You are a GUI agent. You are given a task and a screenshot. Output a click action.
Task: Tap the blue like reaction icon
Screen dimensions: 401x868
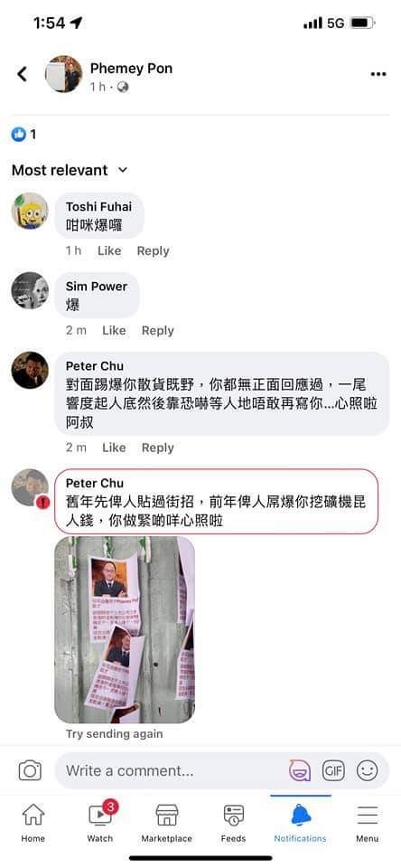click(19, 134)
